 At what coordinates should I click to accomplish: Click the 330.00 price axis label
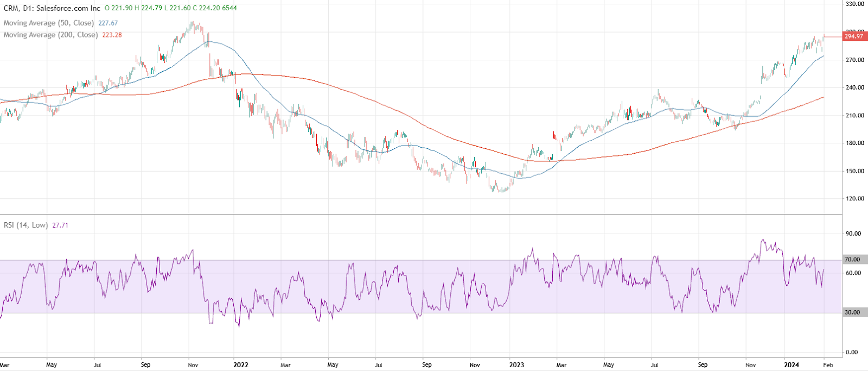tap(854, 4)
